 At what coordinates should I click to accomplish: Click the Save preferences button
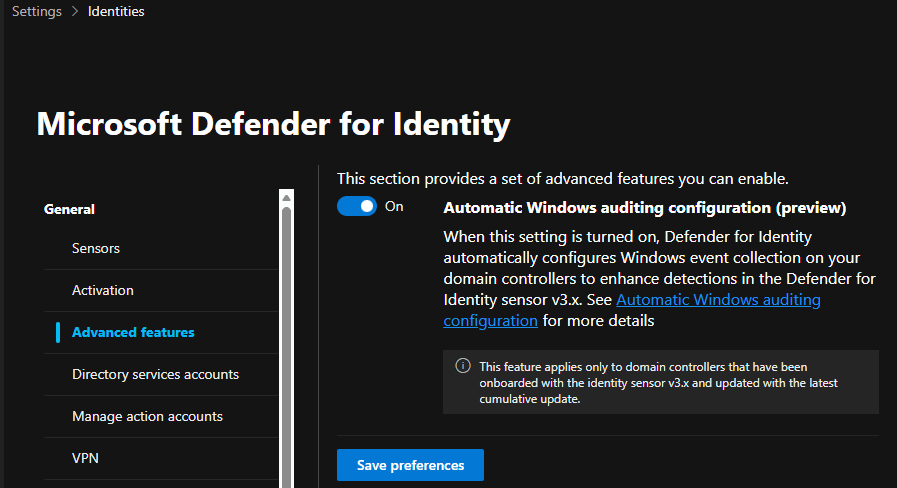point(410,465)
